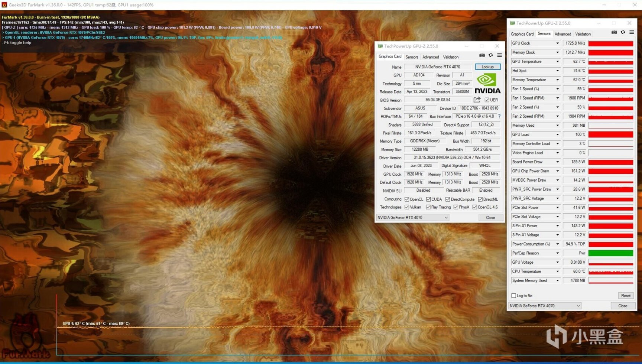Select the Graphics Card tab in the Sensors window
This screenshot has height=364, width=642.
[x=522, y=34]
